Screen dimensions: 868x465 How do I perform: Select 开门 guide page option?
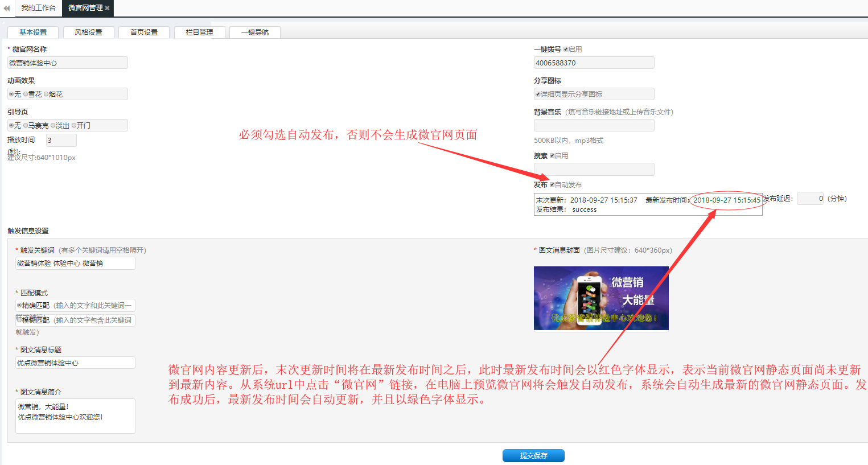[x=74, y=126]
